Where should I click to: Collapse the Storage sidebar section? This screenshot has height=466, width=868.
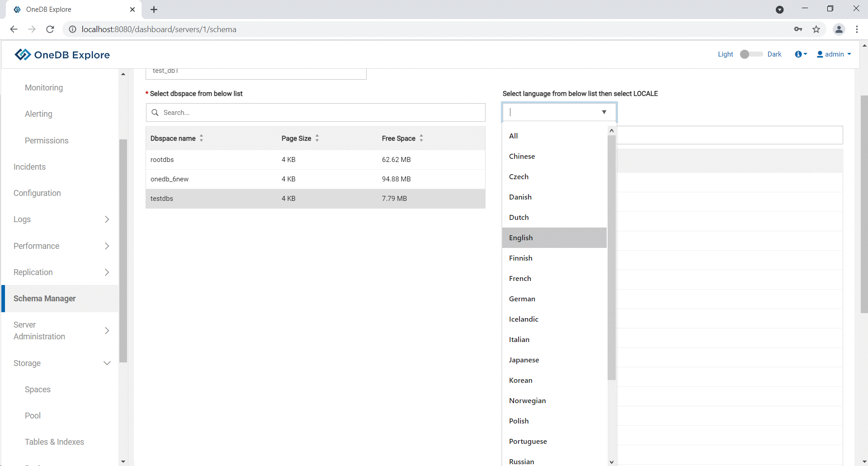coord(107,363)
